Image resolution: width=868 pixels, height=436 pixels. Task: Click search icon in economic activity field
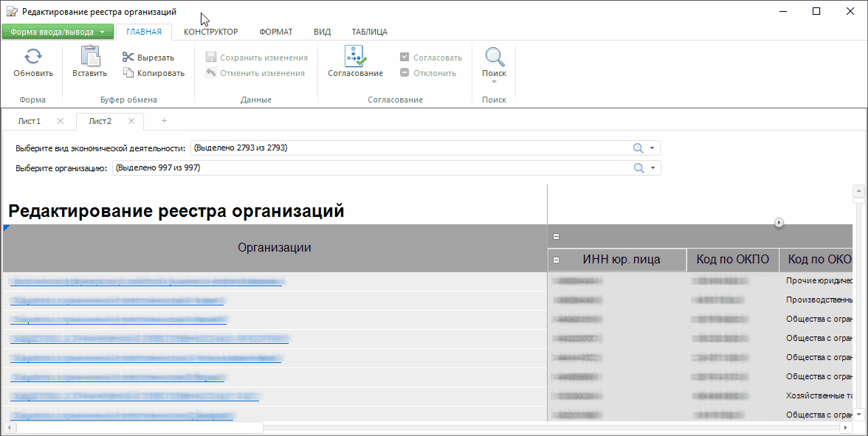[x=638, y=148]
